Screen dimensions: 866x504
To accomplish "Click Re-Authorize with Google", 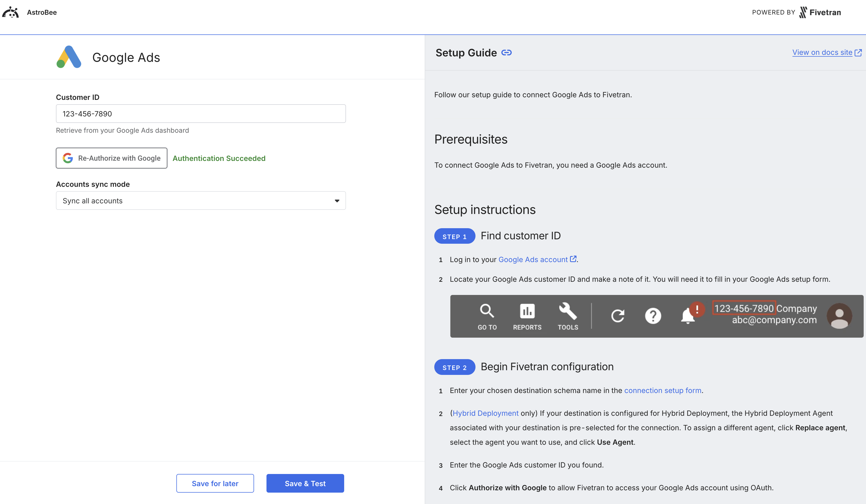I will click(x=111, y=158).
